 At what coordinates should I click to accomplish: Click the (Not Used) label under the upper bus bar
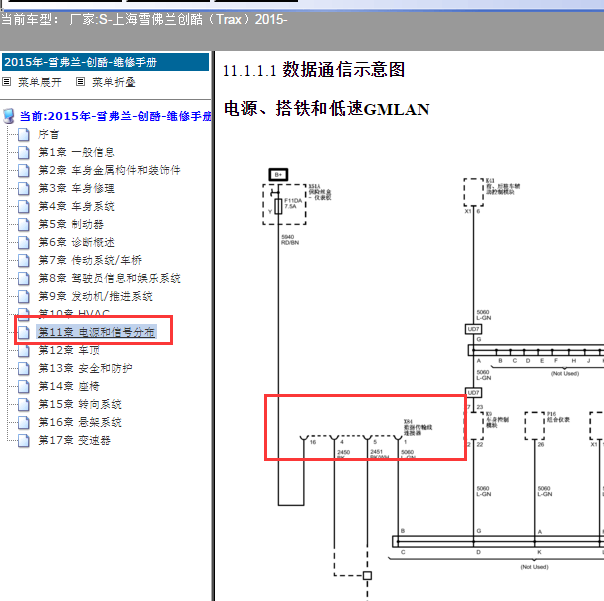pyautogui.click(x=565, y=373)
